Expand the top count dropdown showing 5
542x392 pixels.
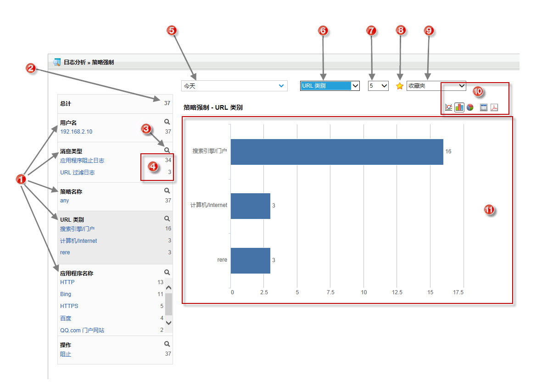tap(378, 86)
